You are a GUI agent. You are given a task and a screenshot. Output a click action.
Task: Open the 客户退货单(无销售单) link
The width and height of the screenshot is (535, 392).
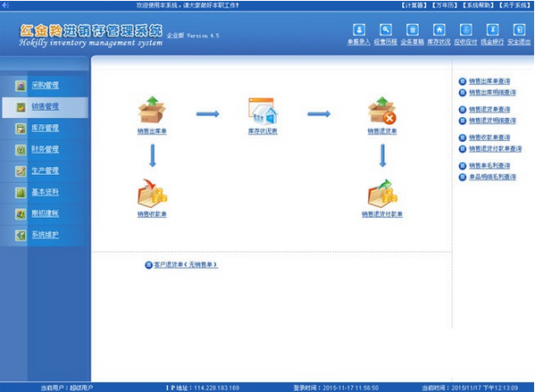186,264
